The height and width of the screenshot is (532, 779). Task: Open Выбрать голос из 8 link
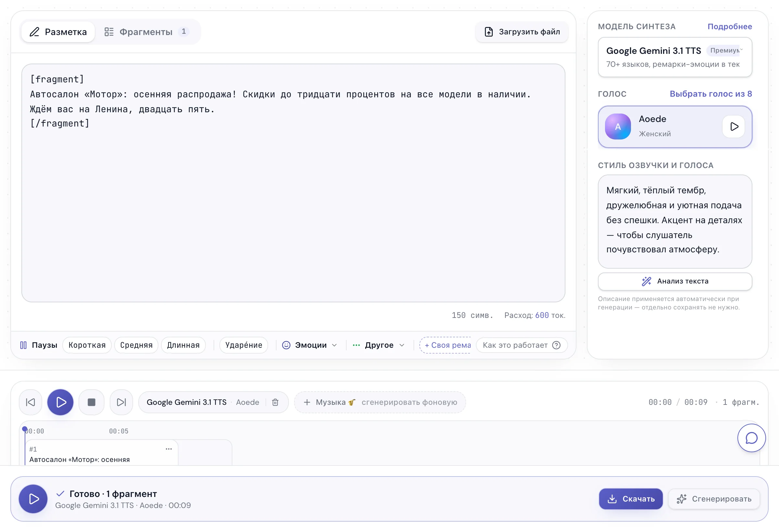click(711, 94)
